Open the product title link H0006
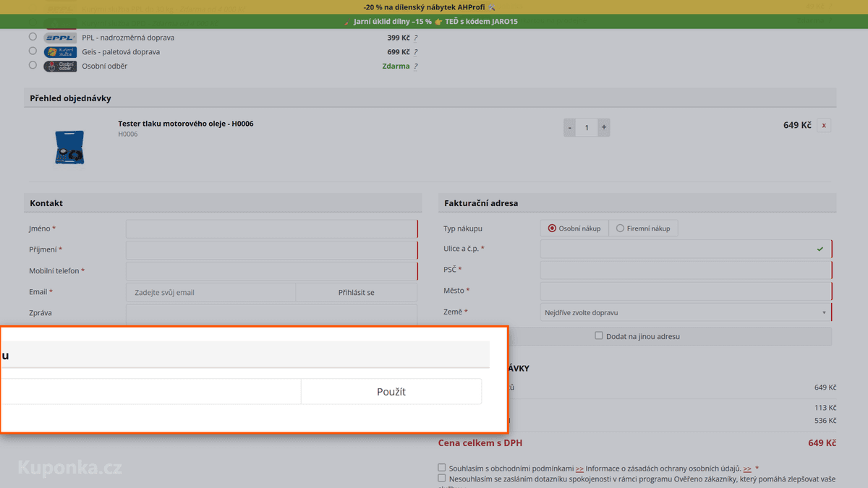The height and width of the screenshot is (488, 868). [x=186, y=124]
